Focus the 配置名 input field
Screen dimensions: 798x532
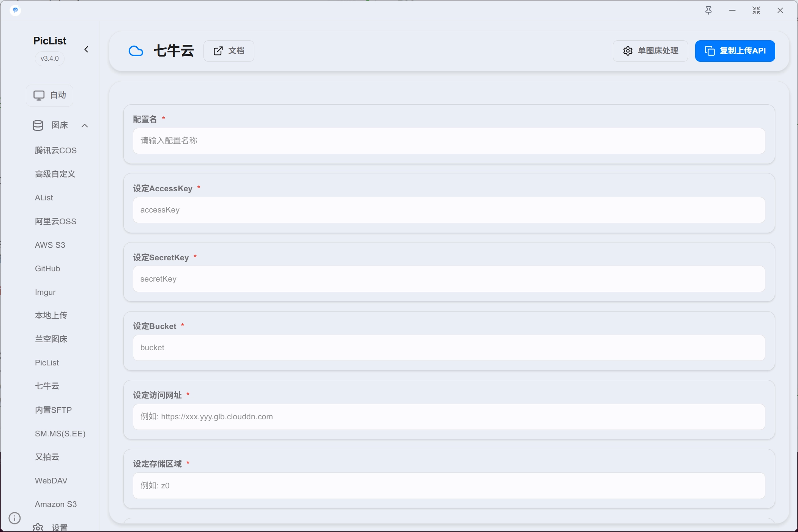[449, 141]
